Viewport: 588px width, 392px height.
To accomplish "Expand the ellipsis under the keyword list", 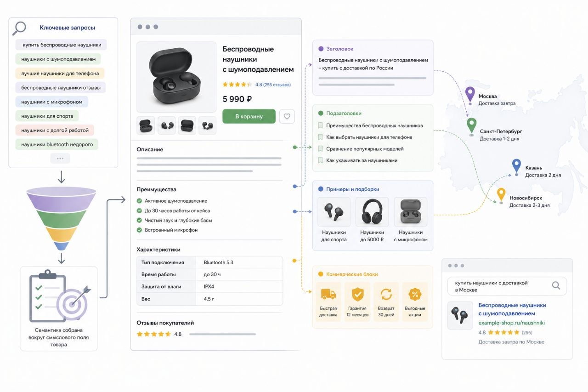I will point(60,158).
